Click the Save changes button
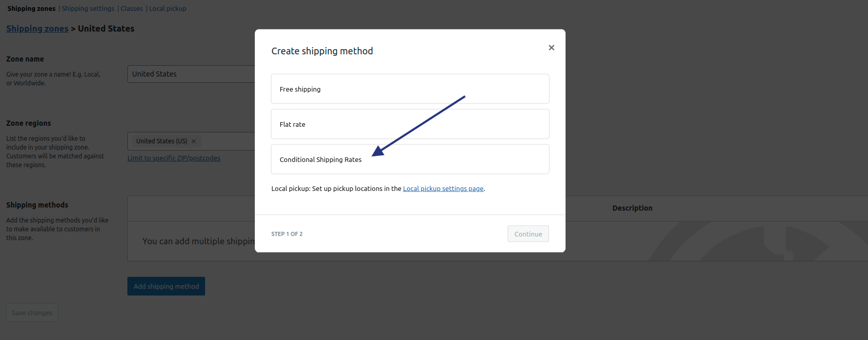This screenshot has height=340, width=868. (32, 313)
